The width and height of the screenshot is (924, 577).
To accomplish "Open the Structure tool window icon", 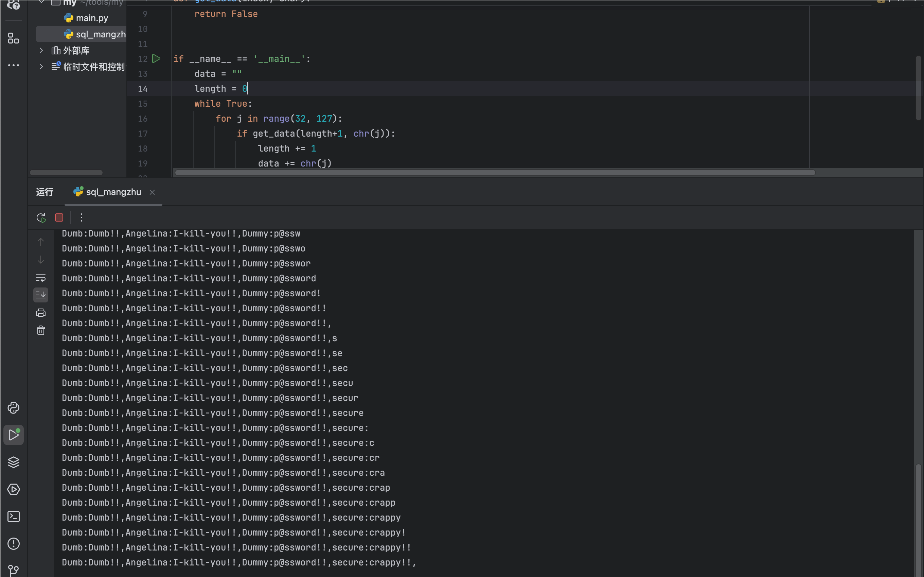I will (x=14, y=38).
